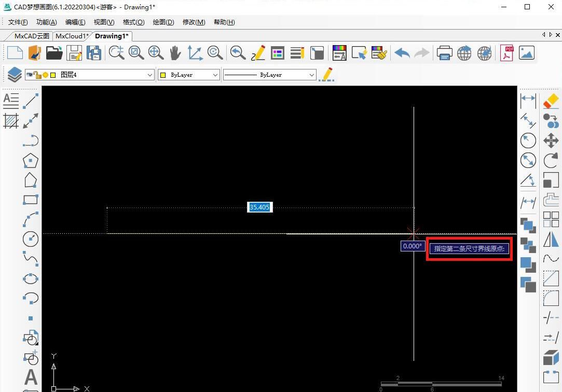The image size is (562, 392).
Task: Click the Mirror tool icon
Action: (551, 239)
